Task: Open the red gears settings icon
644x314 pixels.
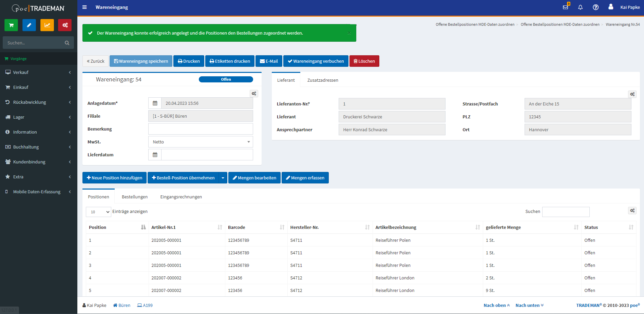Action: tap(65, 25)
